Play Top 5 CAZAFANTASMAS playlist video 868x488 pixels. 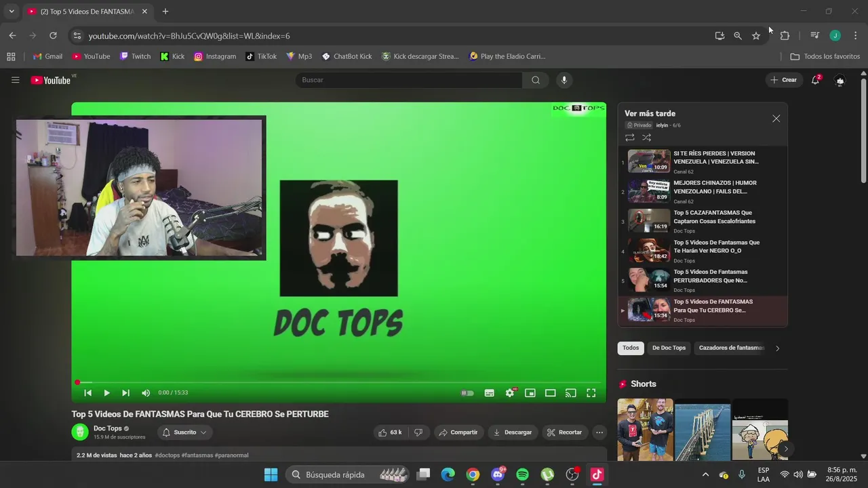(703, 221)
